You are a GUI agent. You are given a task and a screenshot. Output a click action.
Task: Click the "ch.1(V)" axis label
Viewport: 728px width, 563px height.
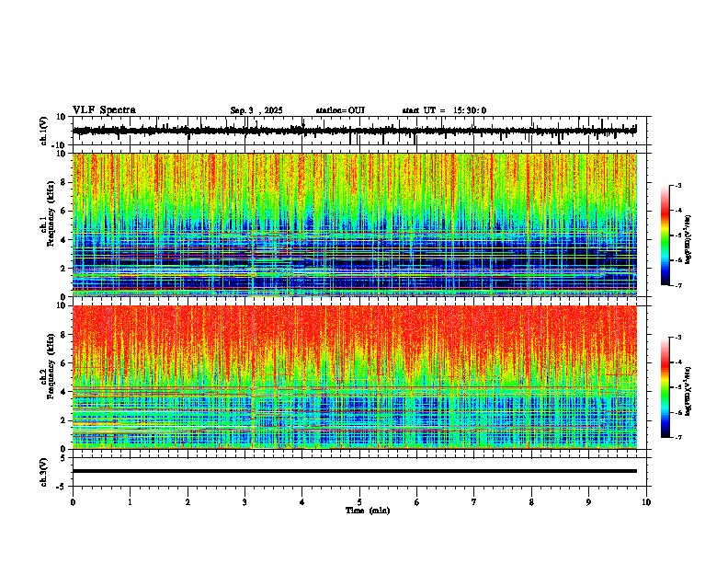tap(44, 131)
